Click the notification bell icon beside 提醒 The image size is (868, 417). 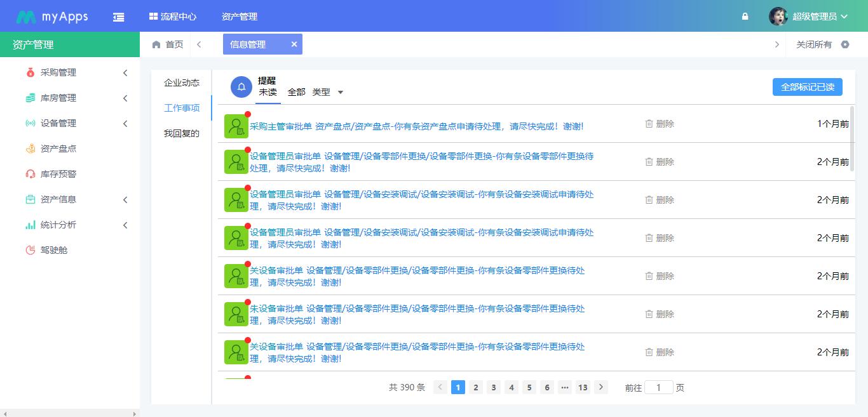[x=240, y=86]
